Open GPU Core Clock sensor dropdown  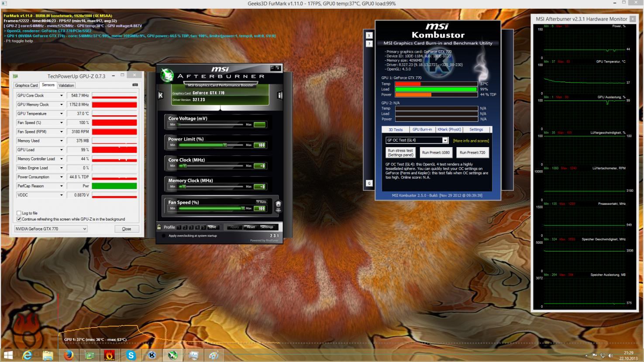61,96
